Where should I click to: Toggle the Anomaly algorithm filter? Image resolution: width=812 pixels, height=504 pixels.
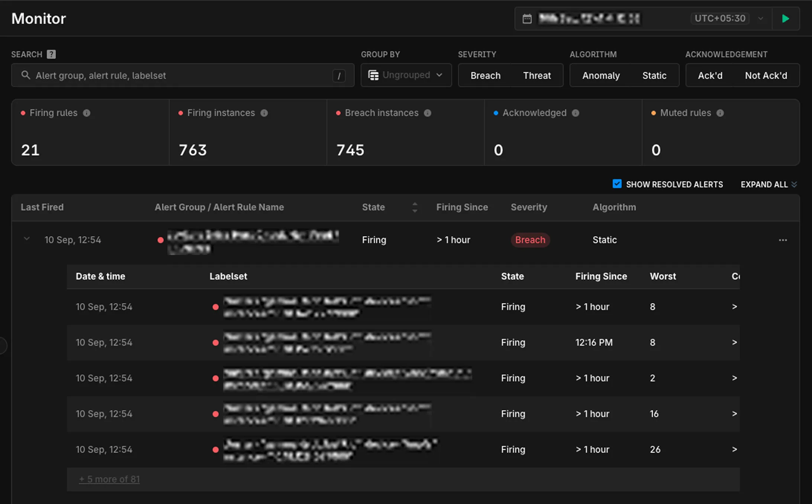pos(601,75)
